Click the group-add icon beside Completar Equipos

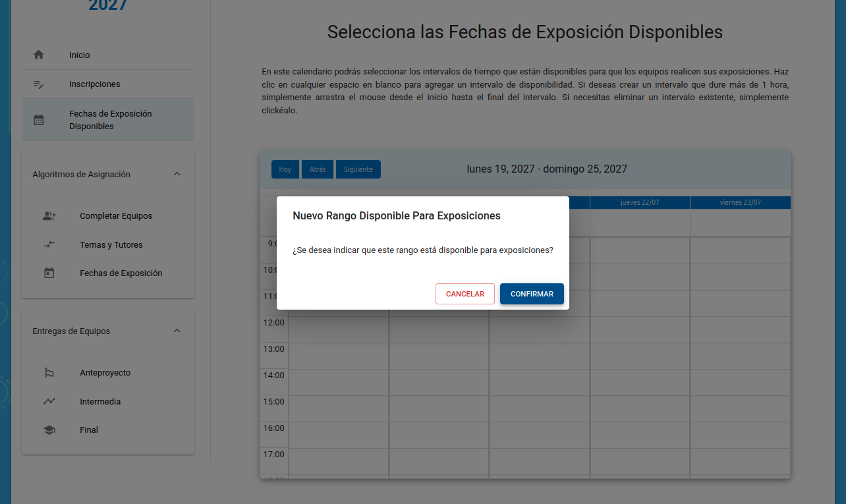(x=49, y=216)
